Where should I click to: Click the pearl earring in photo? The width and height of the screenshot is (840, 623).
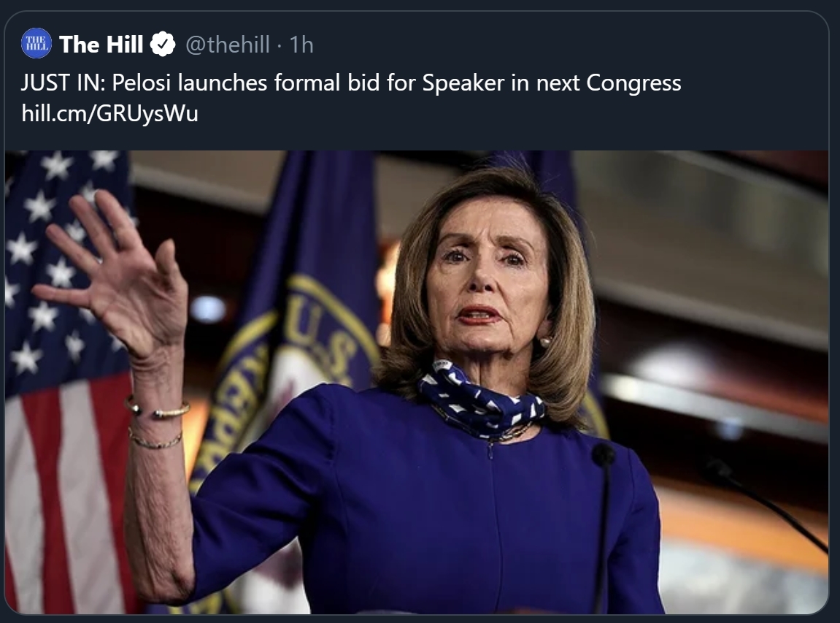click(545, 342)
